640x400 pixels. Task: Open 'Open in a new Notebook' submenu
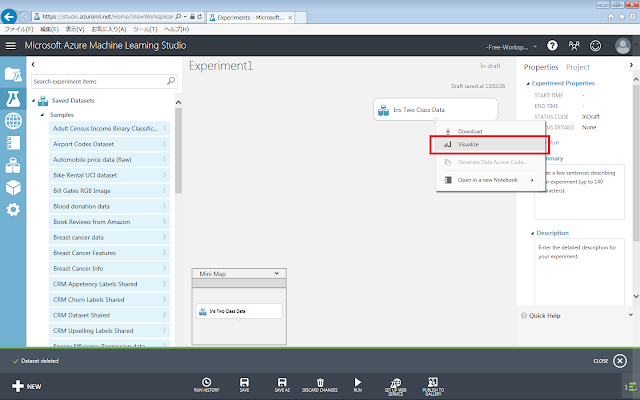click(489, 180)
